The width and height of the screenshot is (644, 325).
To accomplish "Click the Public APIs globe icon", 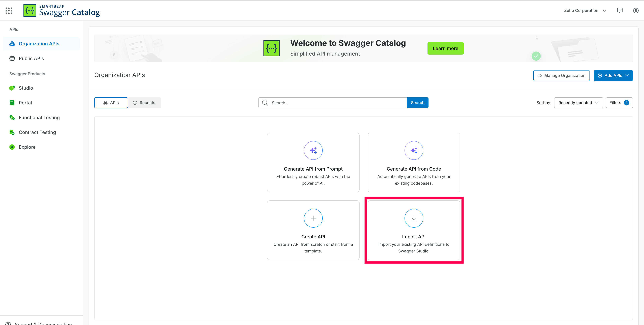I will 12,59.
